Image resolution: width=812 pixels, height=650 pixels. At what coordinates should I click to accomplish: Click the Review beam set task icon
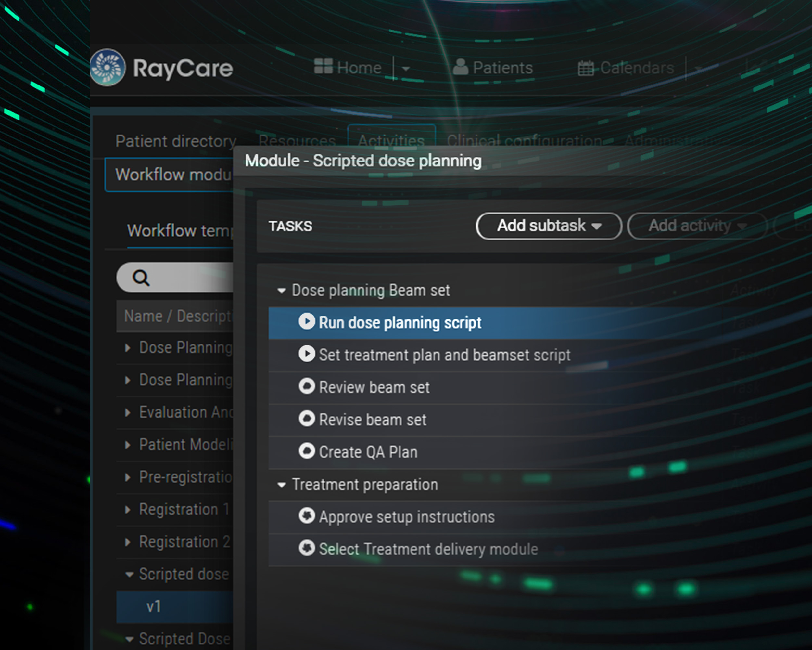(307, 387)
